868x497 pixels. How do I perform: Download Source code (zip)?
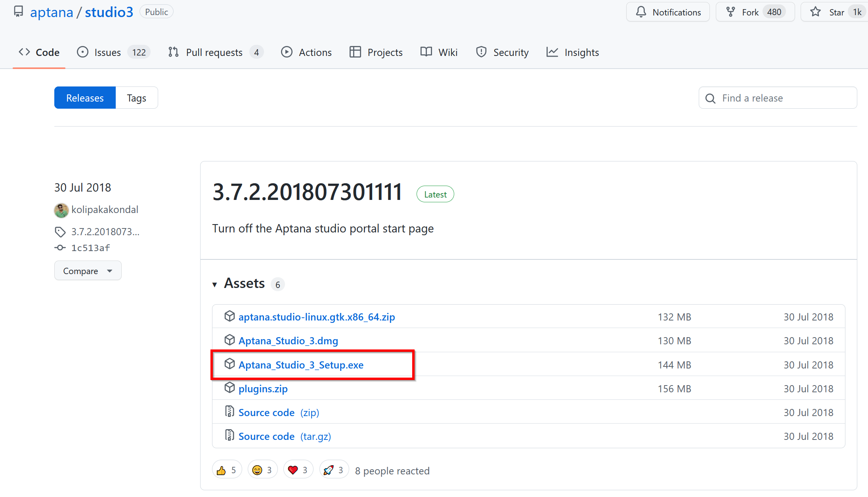click(279, 413)
